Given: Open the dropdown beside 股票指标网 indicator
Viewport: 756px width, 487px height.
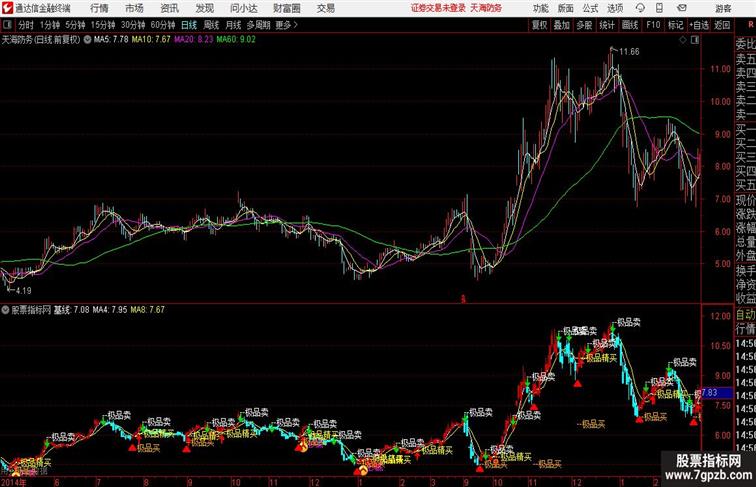Looking at the screenshot, I should (x=5, y=310).
